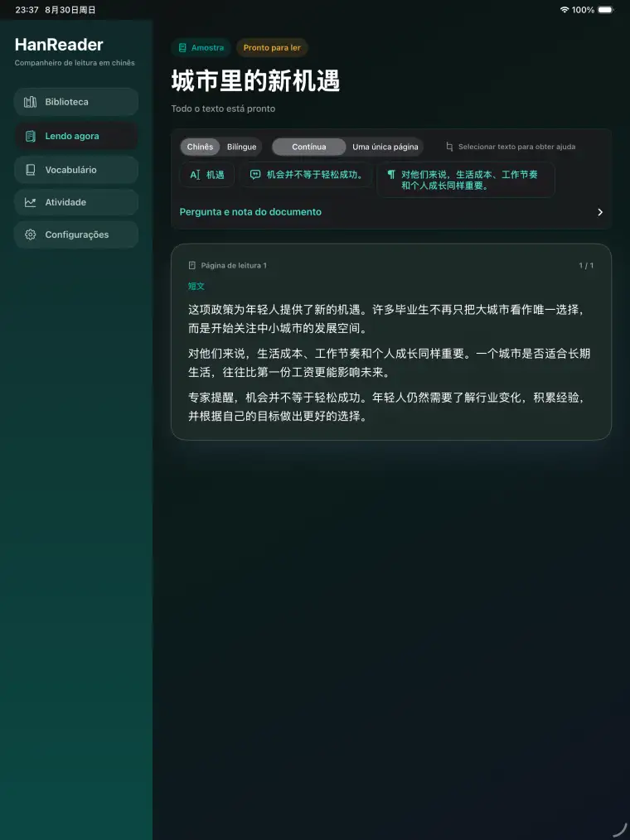Click the Página de leitura 1 label

[x=234, y=266]
